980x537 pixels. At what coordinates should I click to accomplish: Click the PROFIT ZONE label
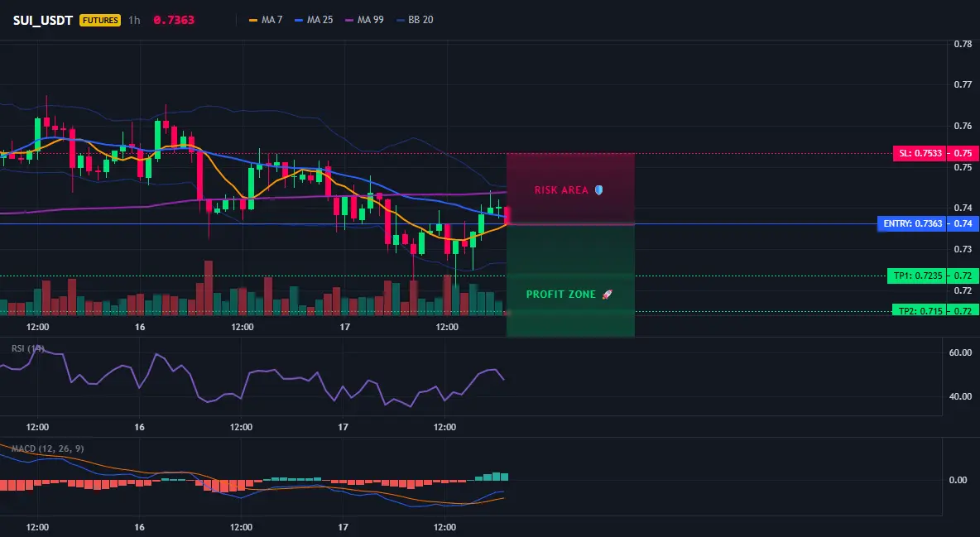561,295
